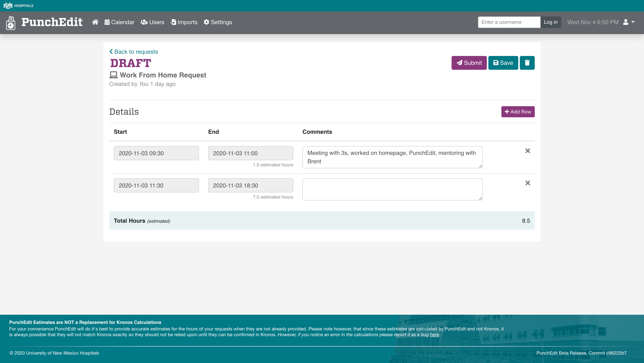This screenshot has height=363, width=644.
Task: Click the UNM Hospitals logo
Action: [x=18, y=6]
